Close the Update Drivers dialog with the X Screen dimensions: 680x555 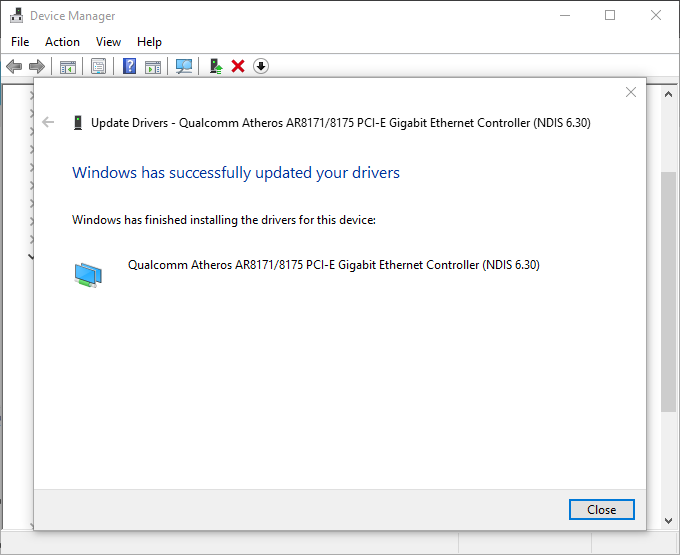tap(631, 92)
